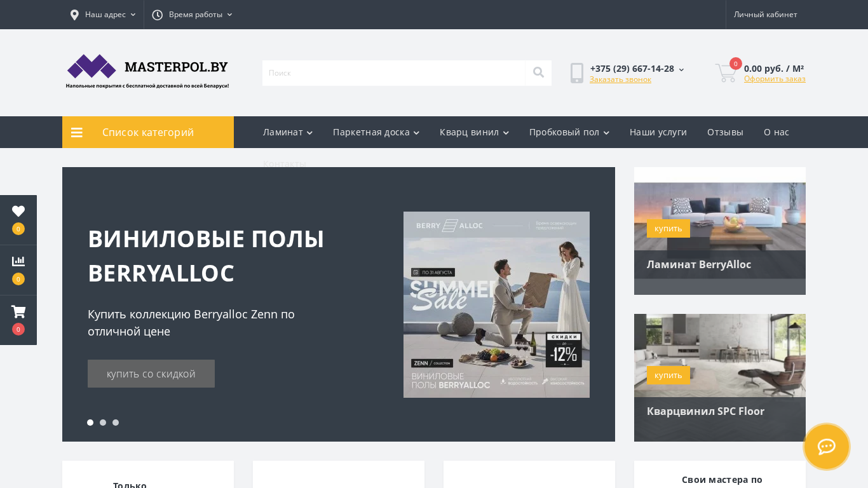Open the Список категорий menu
Image resolution: width=868 pixels, height=488 pixels.
[x=148, y=132]
